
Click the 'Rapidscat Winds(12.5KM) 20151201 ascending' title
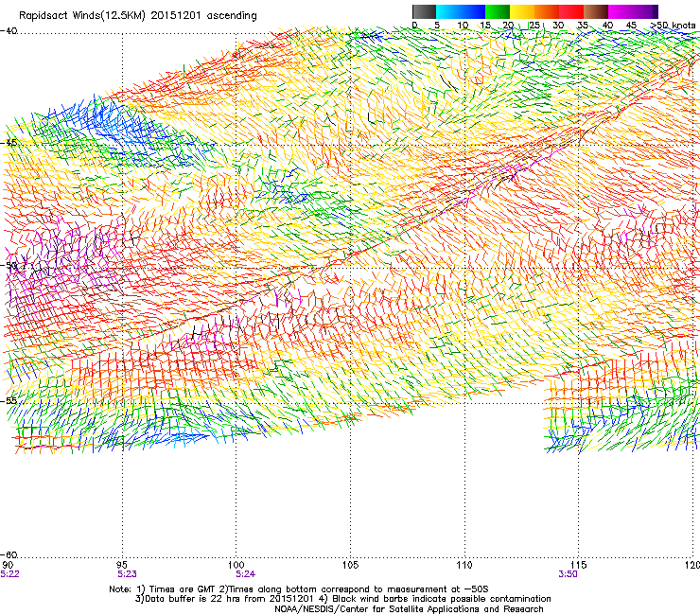[138, 16]
